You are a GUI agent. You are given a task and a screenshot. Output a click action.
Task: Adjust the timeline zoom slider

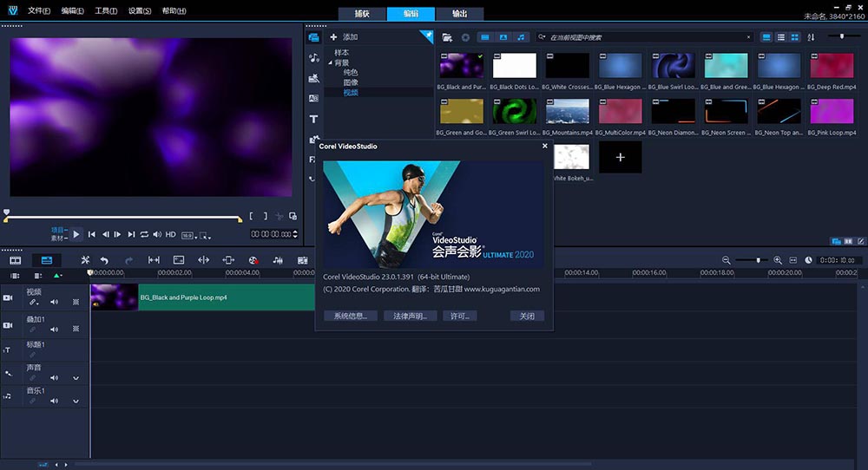point(752,260)
